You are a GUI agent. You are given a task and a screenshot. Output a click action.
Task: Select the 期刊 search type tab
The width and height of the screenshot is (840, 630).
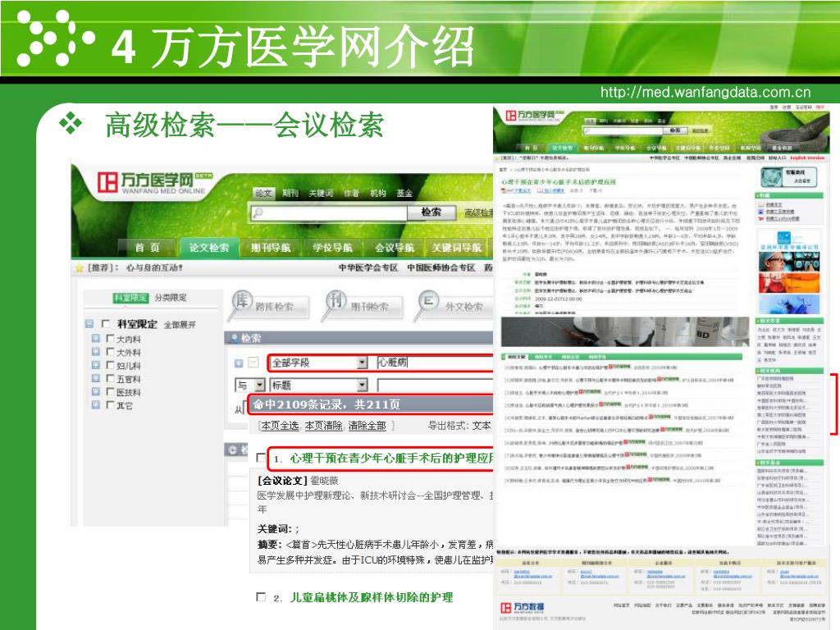[x=290, y=194]
